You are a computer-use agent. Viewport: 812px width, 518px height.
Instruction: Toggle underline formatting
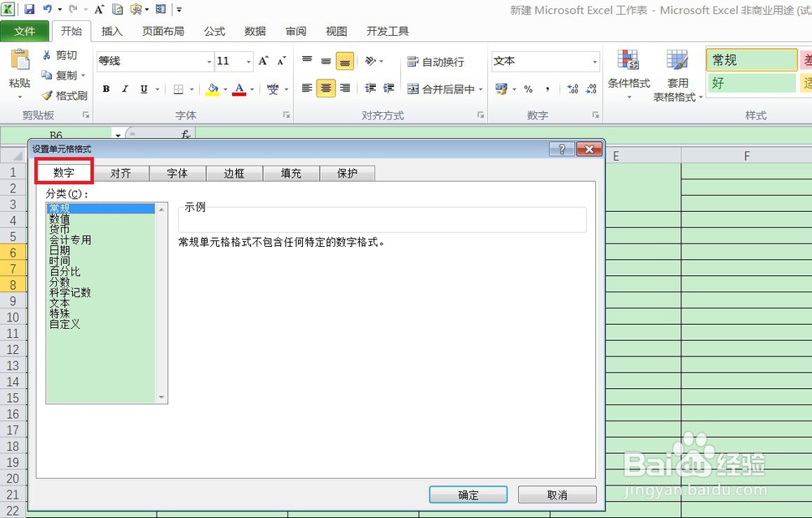pos(144,89)
